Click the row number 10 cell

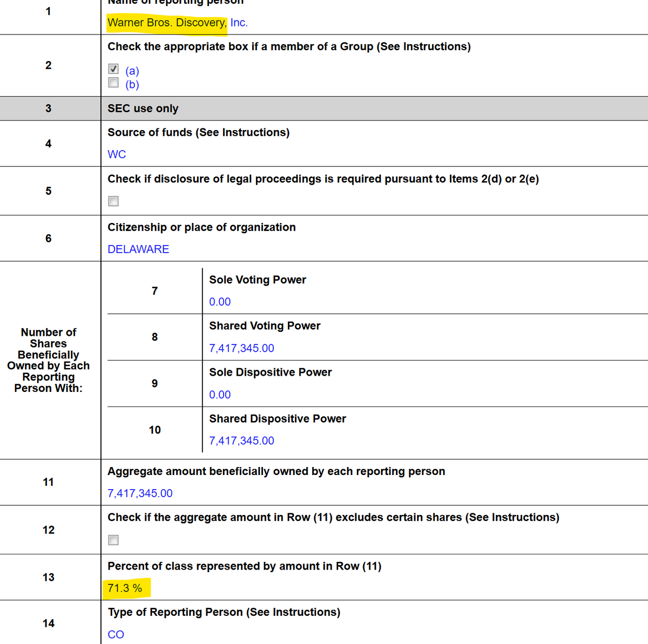(154, 430)
